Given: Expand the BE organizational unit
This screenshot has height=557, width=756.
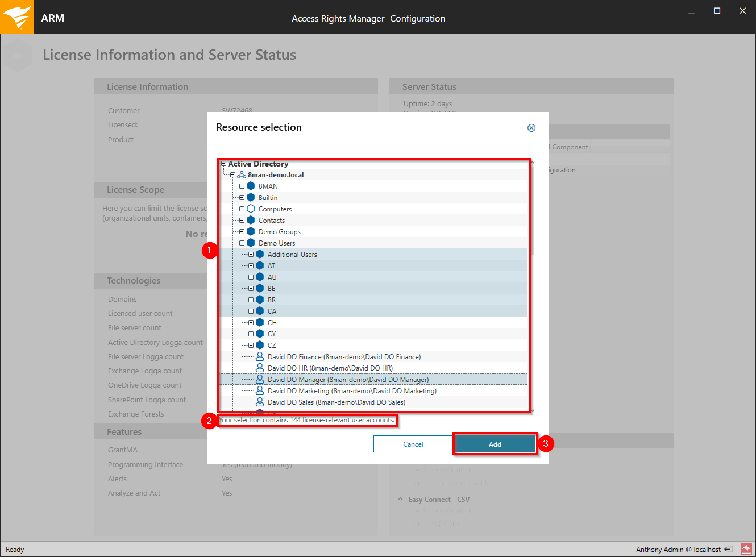Looking at the screenshot, I should pos(251,289).
